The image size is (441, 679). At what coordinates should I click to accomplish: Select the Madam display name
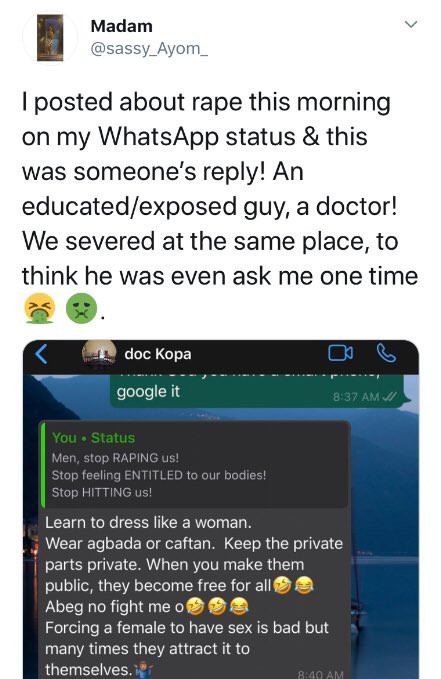point(121,26)
